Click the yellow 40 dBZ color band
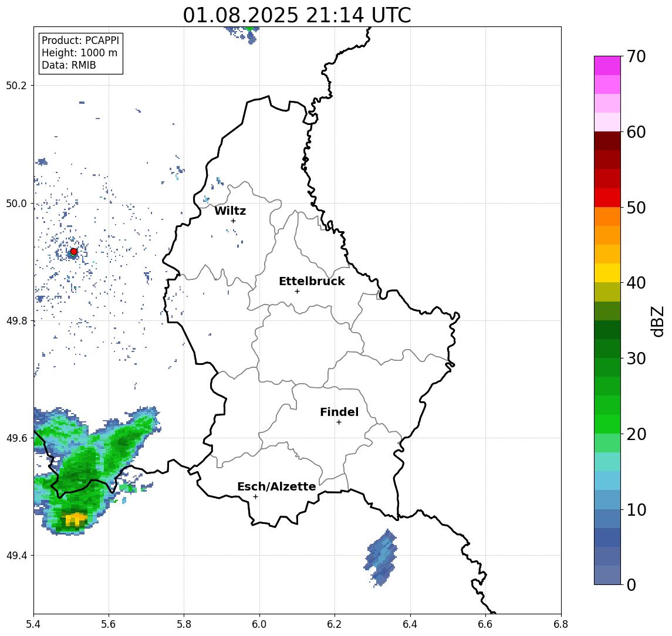 (607, 273)
